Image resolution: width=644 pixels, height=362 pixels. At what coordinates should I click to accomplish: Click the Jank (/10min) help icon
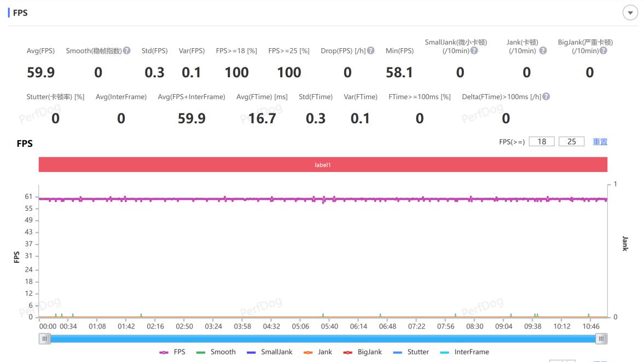(x=543, y=50)
